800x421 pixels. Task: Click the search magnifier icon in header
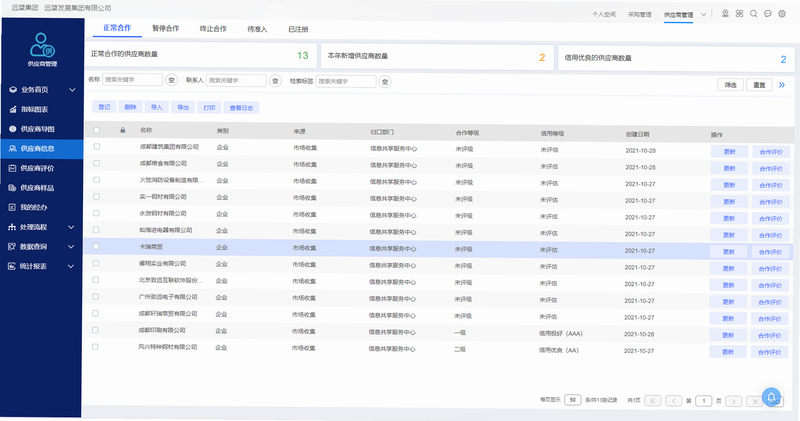click(754, 14)
